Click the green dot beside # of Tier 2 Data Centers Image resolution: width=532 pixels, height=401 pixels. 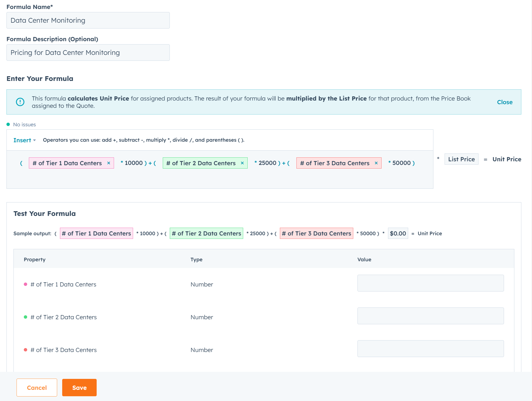[x=25, y=317]
